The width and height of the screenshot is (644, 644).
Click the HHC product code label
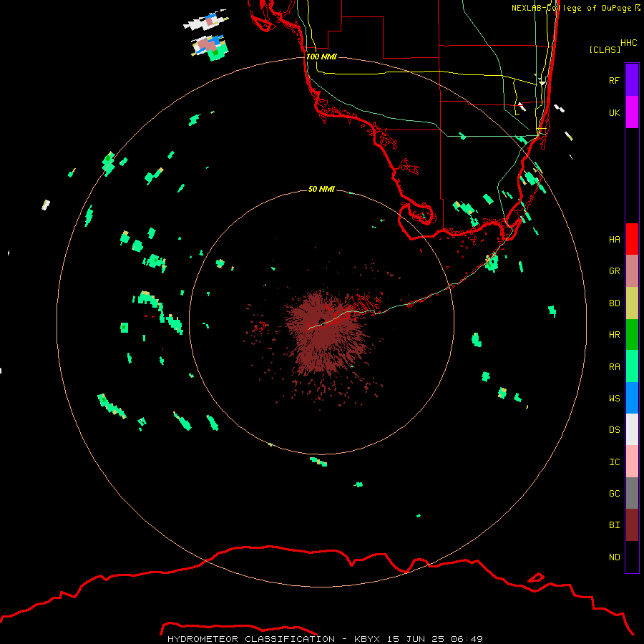[x=628, y=43]
